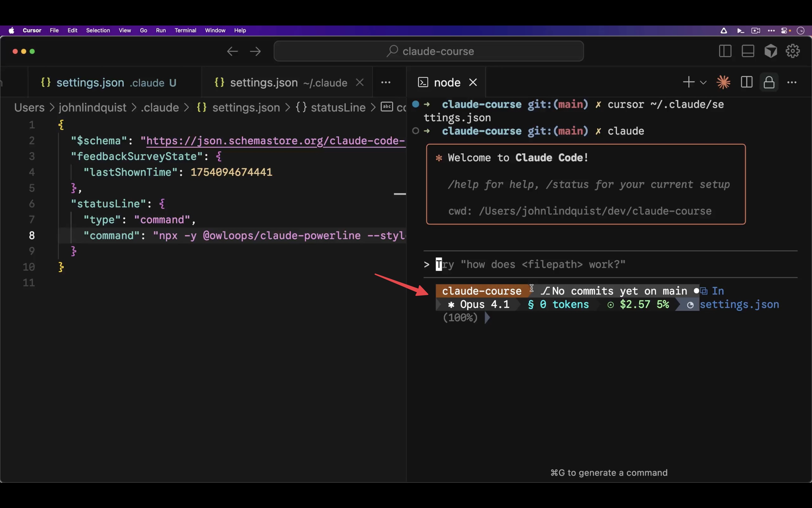Click the claude-course powerline segment
This screenshot has height=508, width=812.
pos(482,291)
